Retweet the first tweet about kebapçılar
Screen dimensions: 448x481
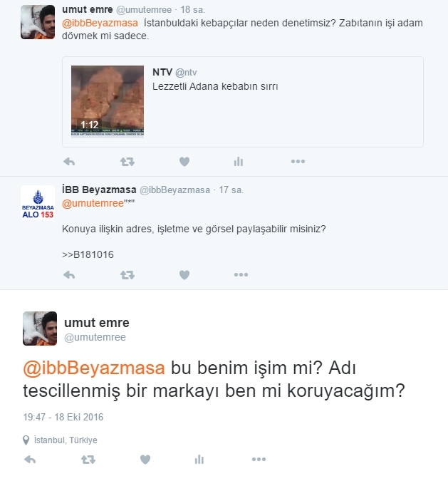127,161
